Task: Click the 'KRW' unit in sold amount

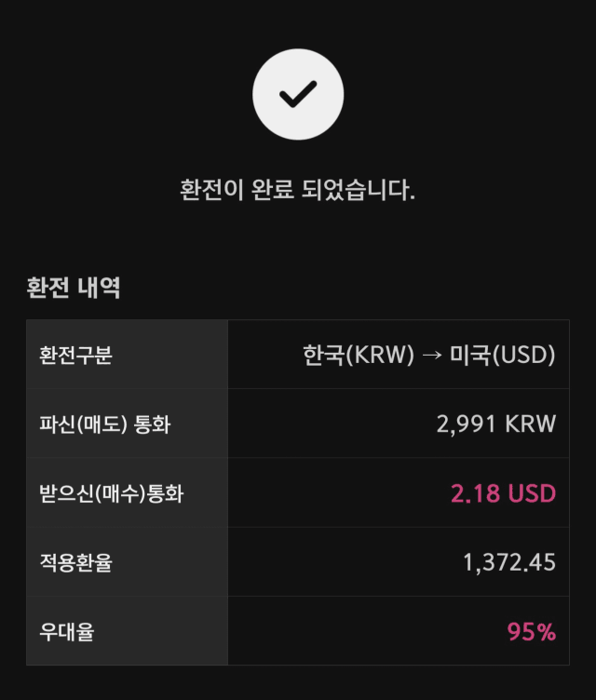Action: pyautogui.click(x=530, y=424)
